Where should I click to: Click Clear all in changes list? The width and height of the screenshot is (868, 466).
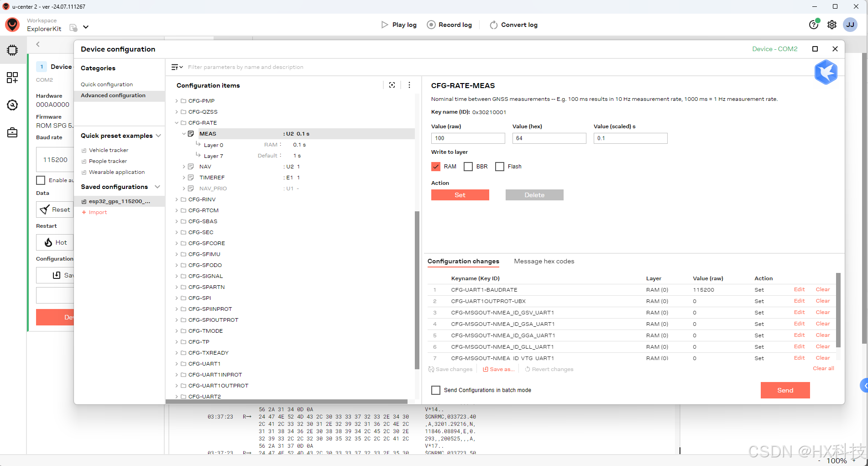coord(823,368)
